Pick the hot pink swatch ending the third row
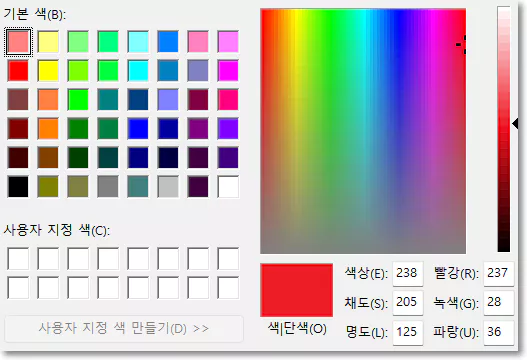The image size is (527, 360). pos(228,99)
